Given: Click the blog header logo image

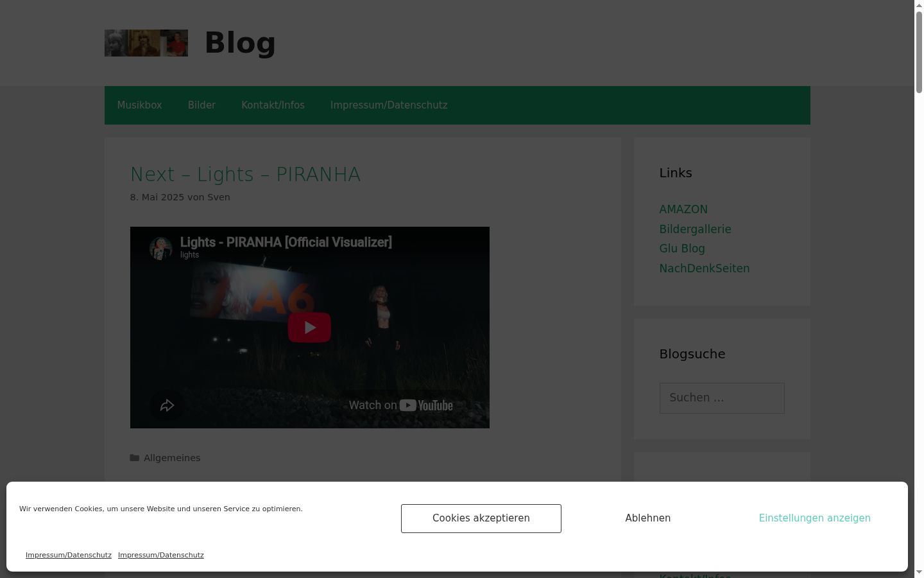Looking at the screenshot, I should pyautogui.click(x=146, y=43).
